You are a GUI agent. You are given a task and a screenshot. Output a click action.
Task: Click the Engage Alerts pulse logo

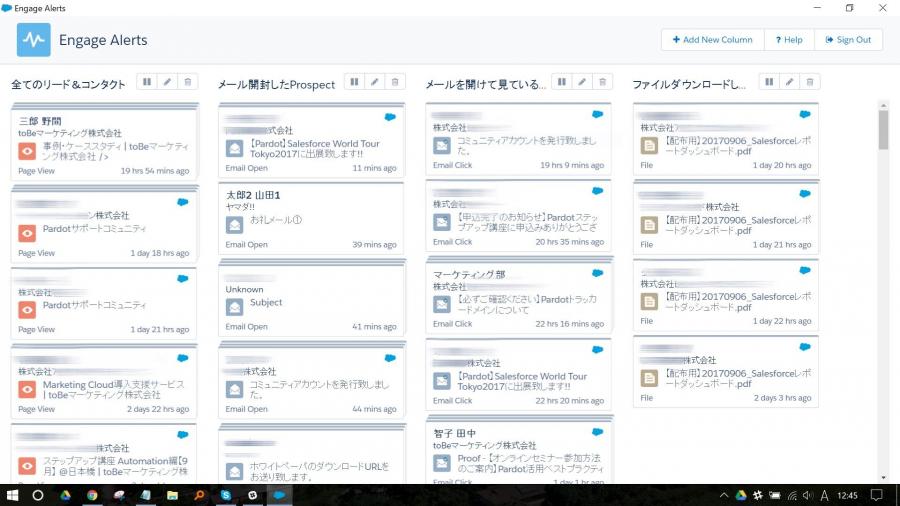pos(33,40)
